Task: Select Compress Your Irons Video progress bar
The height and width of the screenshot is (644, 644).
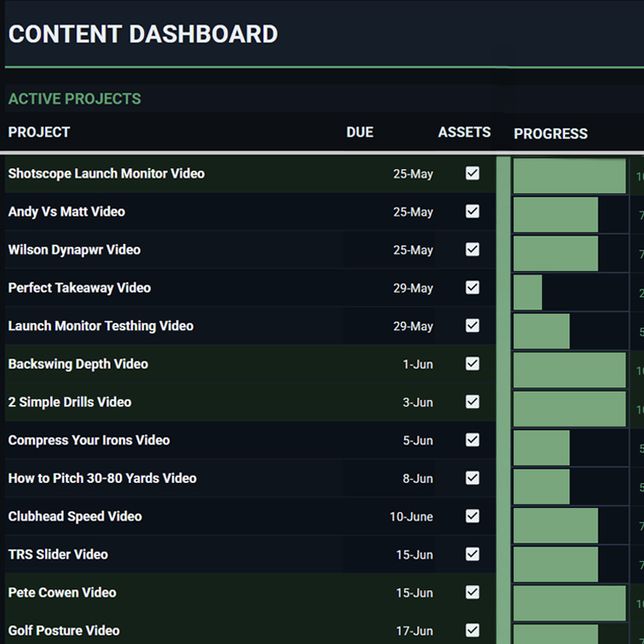Action: pyautogui.click(x=541, y=448)
